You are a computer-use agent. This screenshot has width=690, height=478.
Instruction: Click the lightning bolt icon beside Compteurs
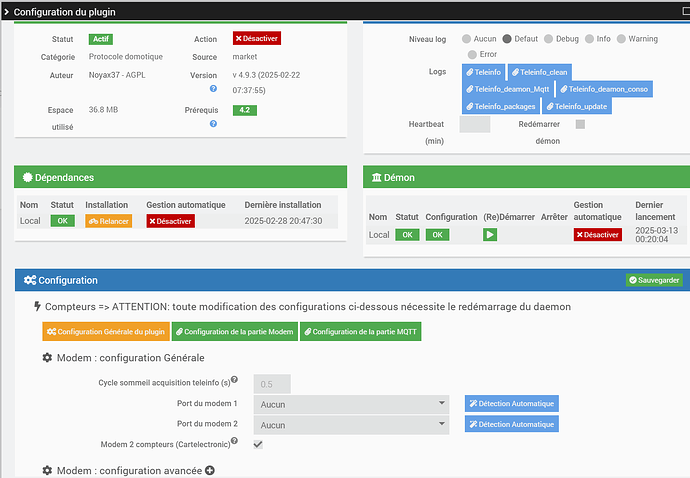tap(37, 306)
